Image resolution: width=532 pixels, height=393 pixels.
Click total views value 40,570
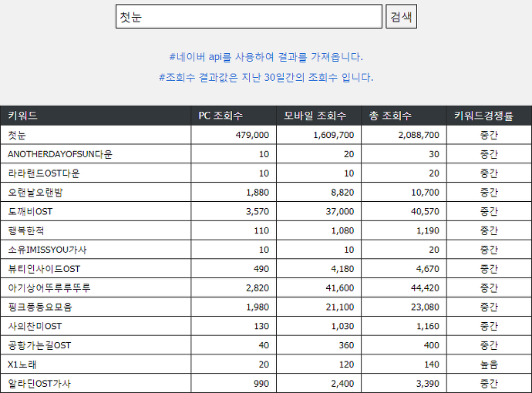425,212
